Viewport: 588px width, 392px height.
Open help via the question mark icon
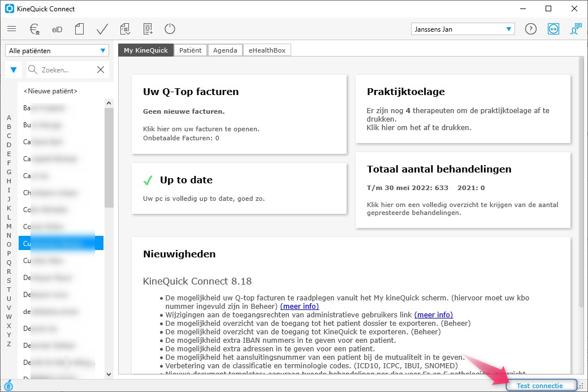pos(531,29)
